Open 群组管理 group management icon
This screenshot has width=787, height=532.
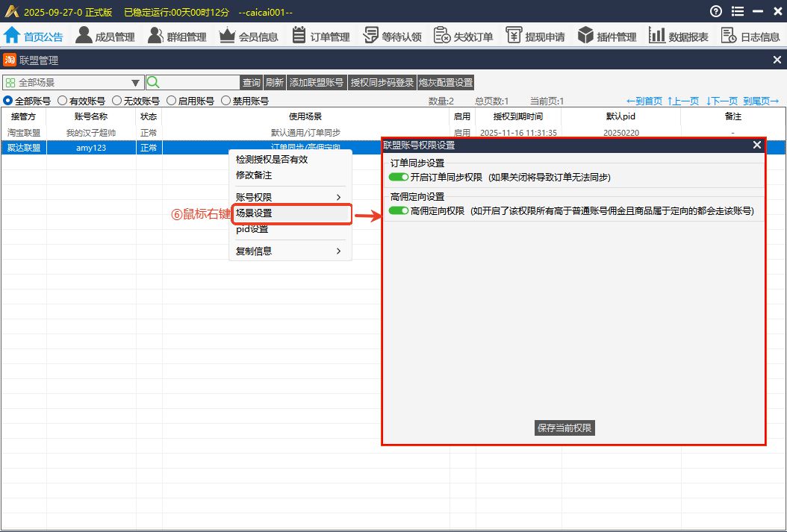pos(155,35)
